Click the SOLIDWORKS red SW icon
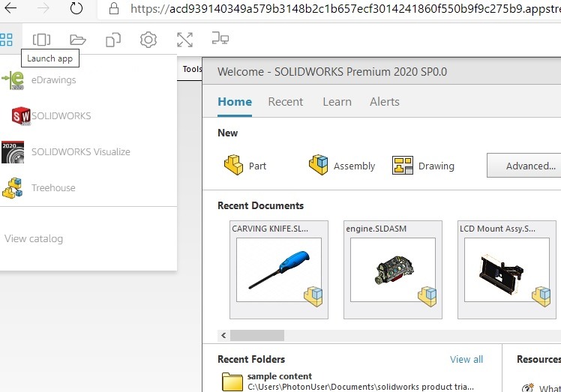Viewport: 561px width, 392px height. [21, 116]
